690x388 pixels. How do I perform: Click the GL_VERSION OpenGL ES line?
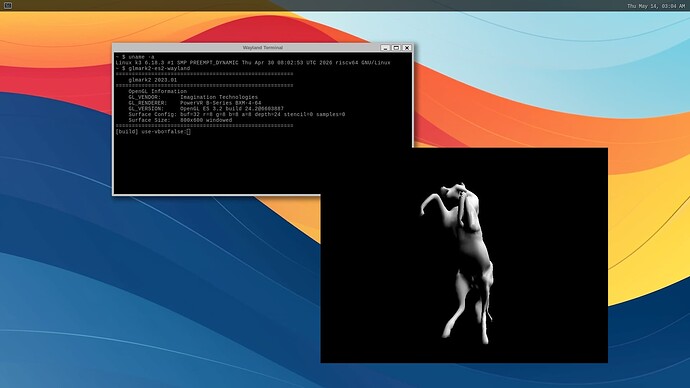pos(206,109)
